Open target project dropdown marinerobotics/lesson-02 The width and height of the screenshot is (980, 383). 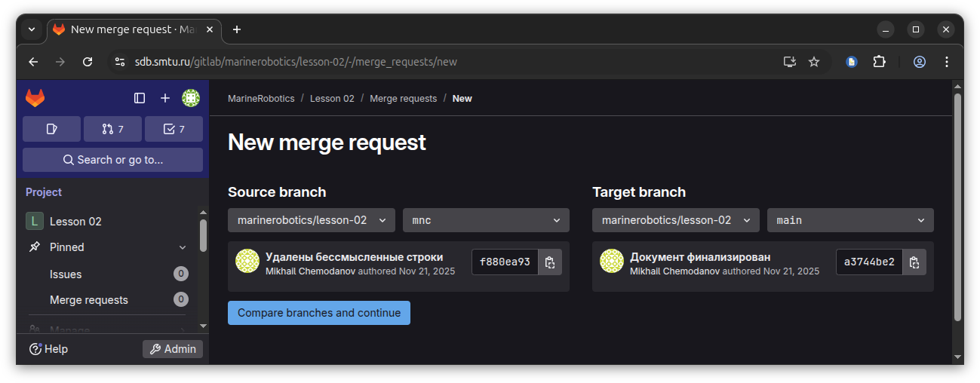(x=676, y=220)
